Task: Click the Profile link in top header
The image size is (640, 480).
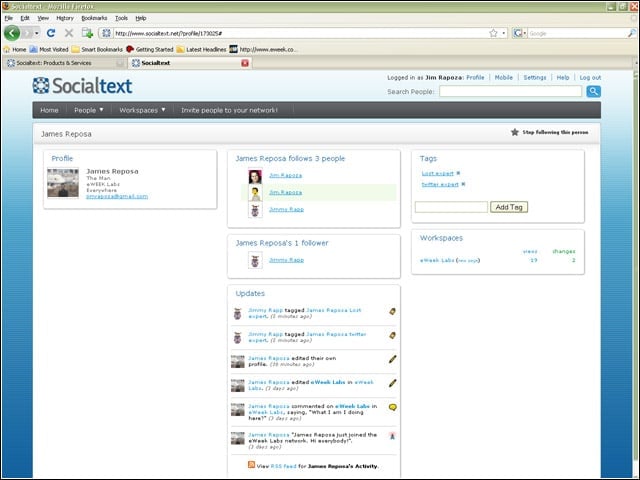Action: tap(475, 78)
